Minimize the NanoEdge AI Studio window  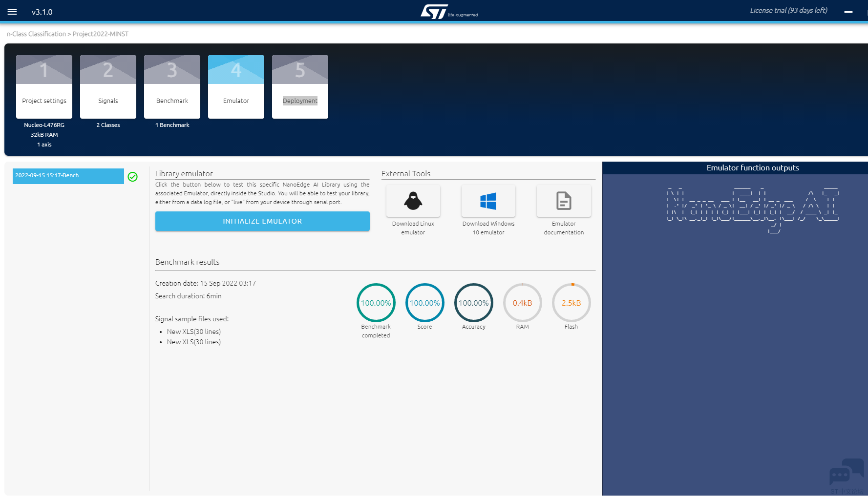coord(848,11)
